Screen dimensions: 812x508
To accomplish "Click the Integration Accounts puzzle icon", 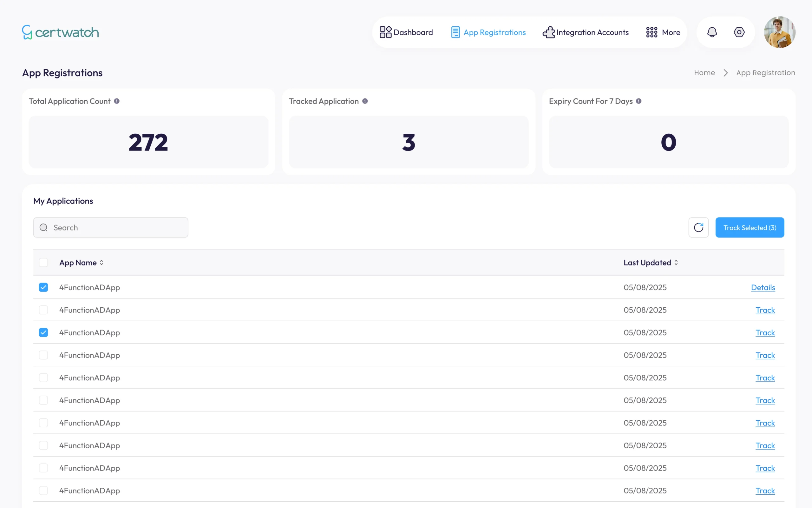I will click(x=549, y=32).
